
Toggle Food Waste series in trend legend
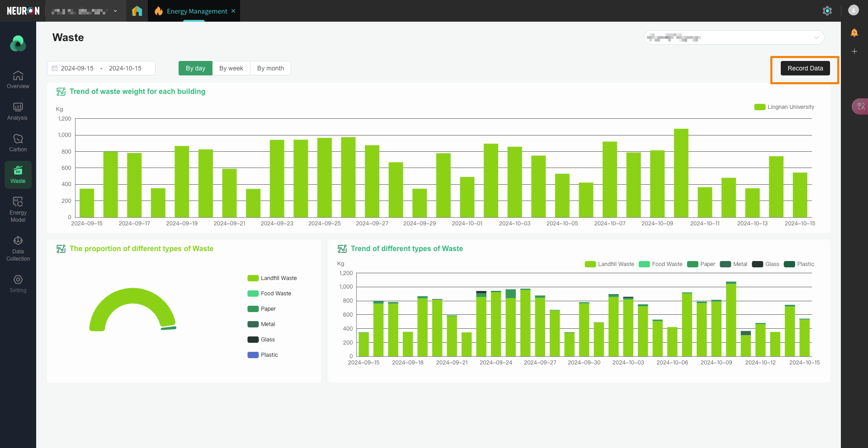click(x=660, y=264)
